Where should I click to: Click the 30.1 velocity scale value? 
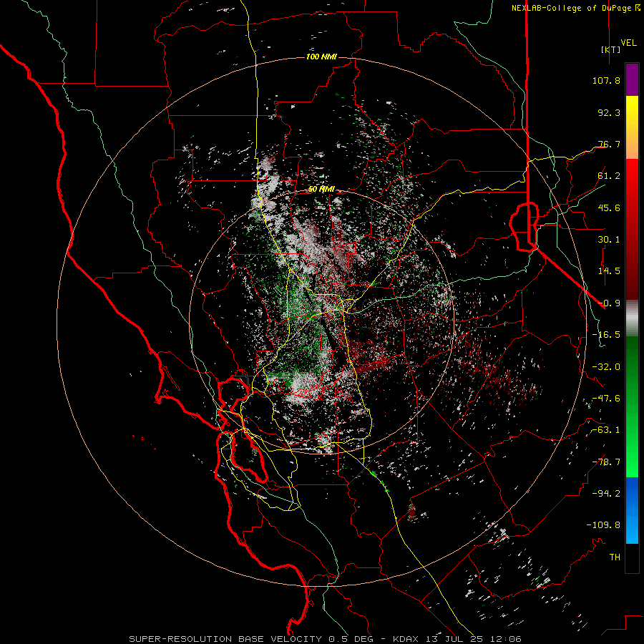pyautogui.click(x=609, y=240)
